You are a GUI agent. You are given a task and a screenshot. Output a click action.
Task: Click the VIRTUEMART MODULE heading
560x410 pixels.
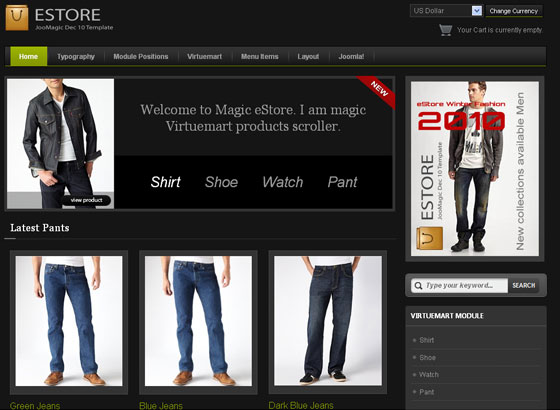click(447, 316)
